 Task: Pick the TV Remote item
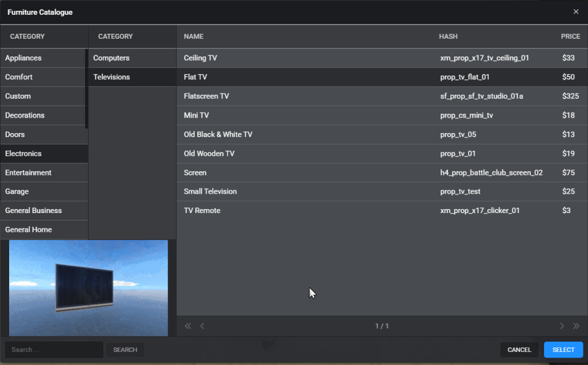point(382,211)
